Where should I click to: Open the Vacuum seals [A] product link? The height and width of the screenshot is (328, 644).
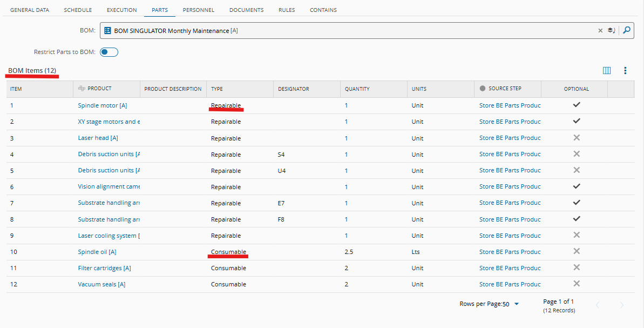coord(102,284)
